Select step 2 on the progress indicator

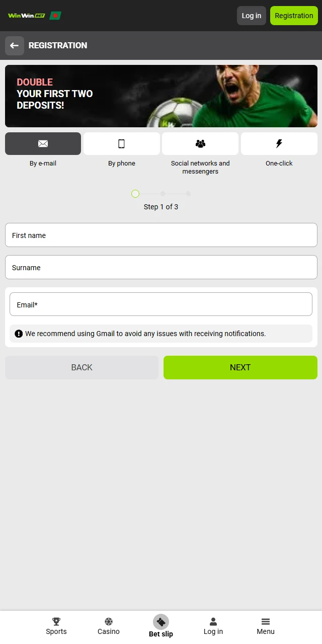(162, 194)
